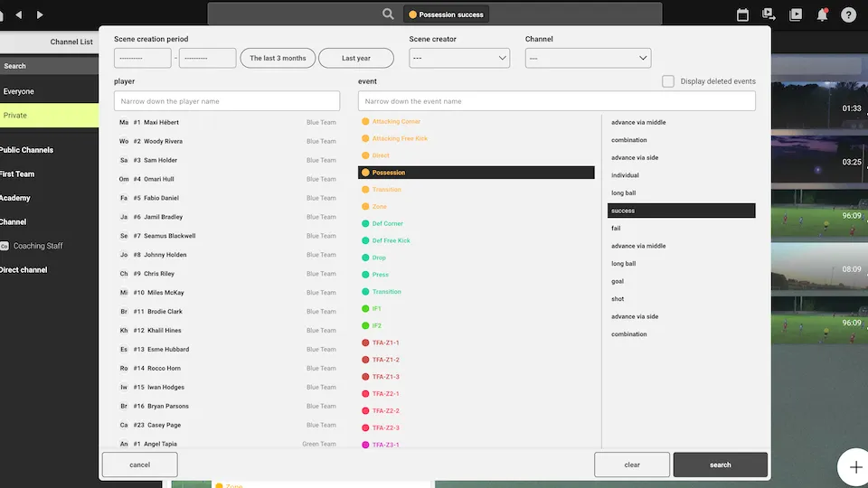Open the help question mark icon

[848, 15]
